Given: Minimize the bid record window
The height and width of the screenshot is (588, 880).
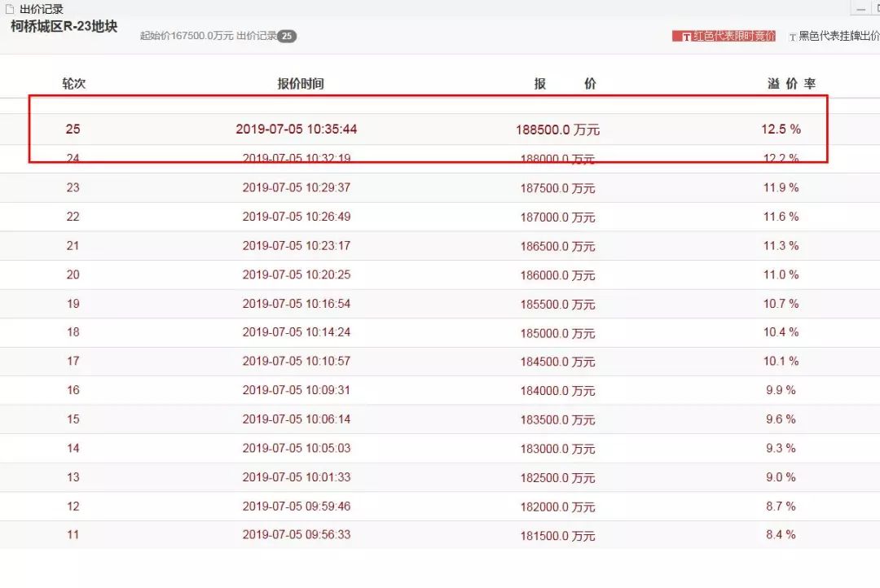Looking at the screenshot, I should [860, 8].
